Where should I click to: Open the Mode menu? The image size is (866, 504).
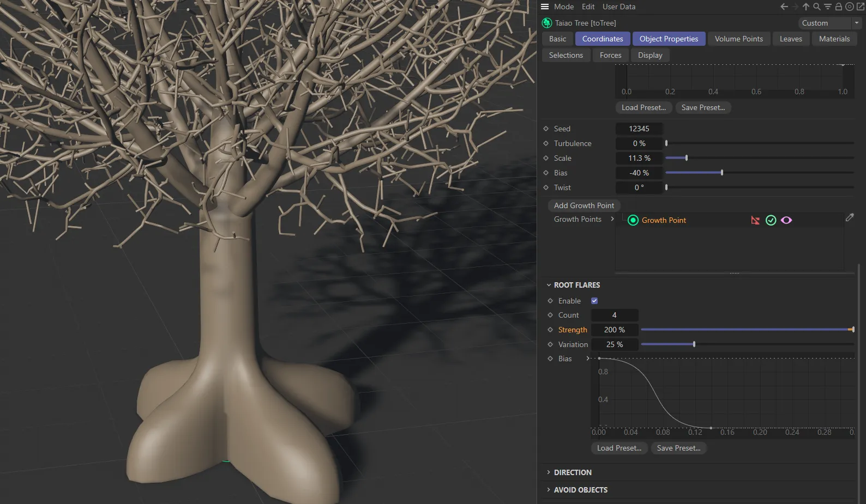pos(564,7)
